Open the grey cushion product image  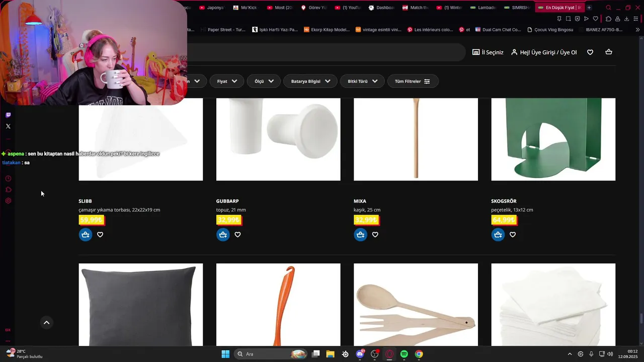coord(141,305)
